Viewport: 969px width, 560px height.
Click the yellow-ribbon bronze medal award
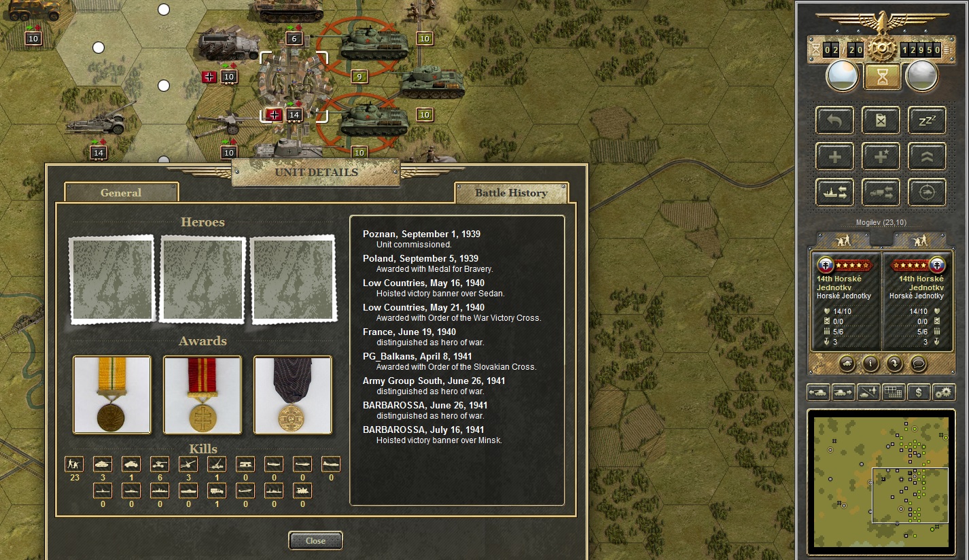[x=112, y=395]
